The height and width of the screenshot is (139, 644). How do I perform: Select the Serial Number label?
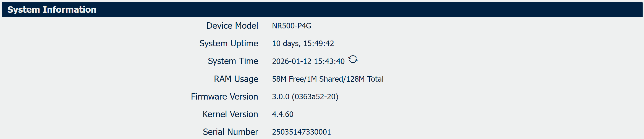click(x=230, y=132)
